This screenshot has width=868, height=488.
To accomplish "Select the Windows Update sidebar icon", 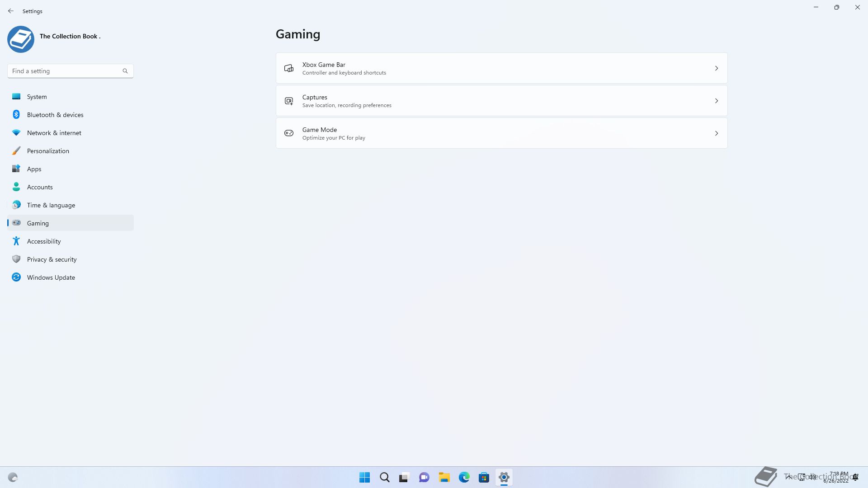I will pos(16,277).
